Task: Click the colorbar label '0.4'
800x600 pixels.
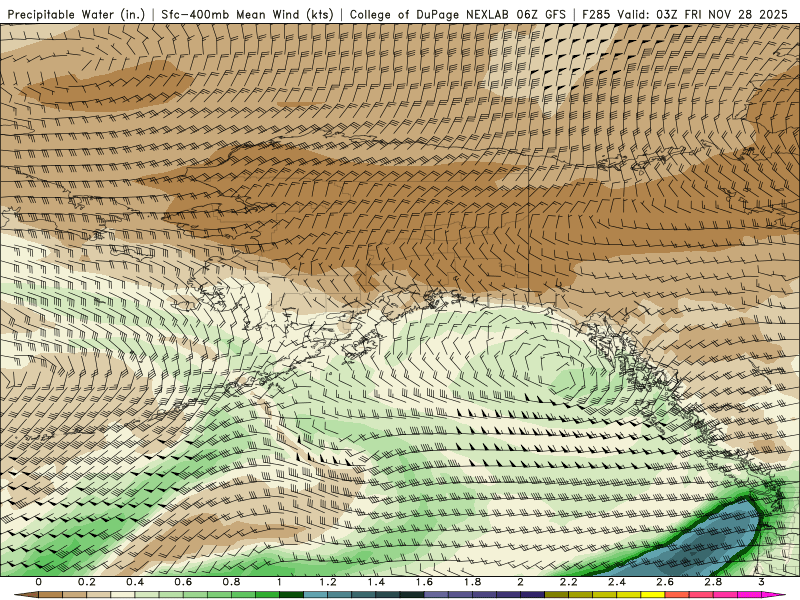Action: (x=135, y=582)
